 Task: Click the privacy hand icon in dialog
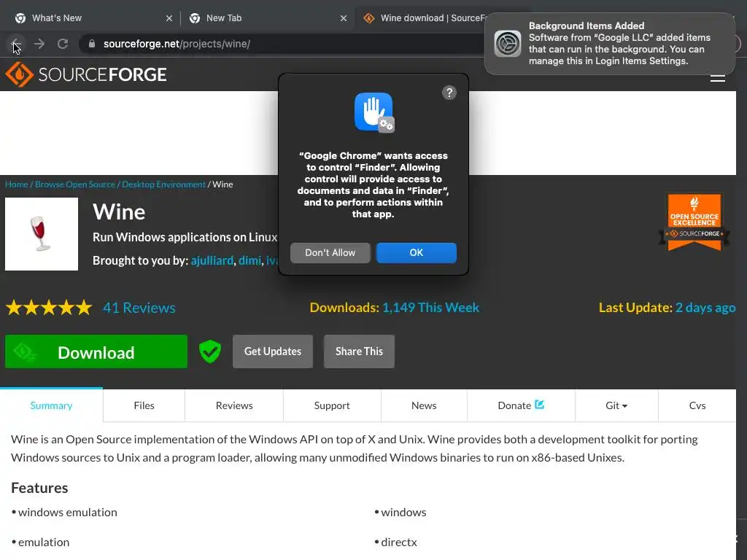(374, 112)
